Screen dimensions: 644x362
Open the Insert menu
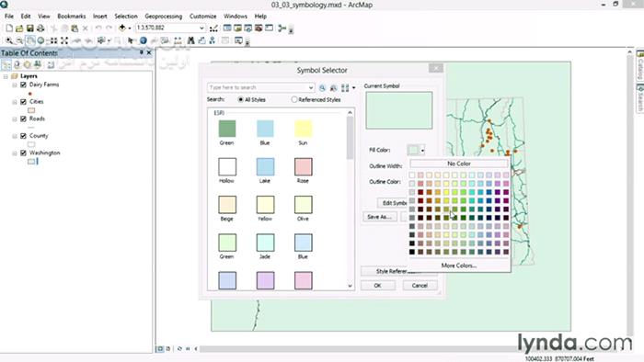(99, 16)
